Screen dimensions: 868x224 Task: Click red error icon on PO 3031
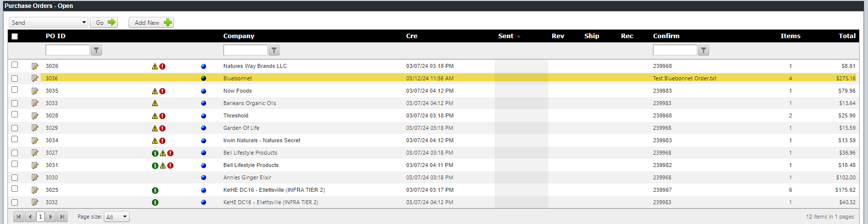click(x=170, y=166)
